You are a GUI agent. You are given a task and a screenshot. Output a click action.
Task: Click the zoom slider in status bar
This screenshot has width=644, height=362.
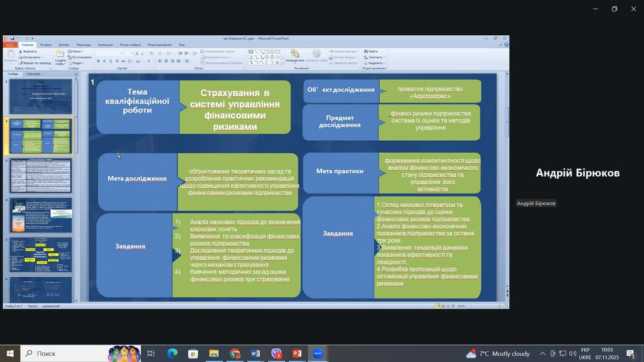point(484,306)
